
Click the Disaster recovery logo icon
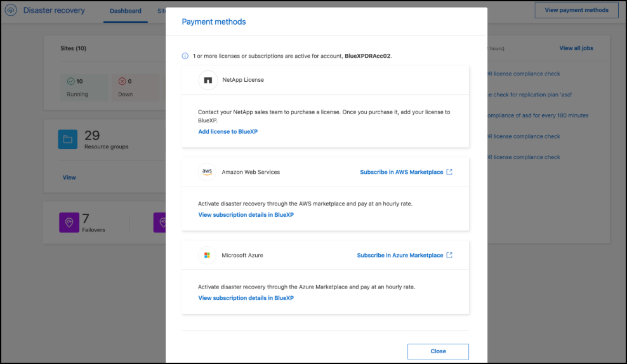point(11,11)
